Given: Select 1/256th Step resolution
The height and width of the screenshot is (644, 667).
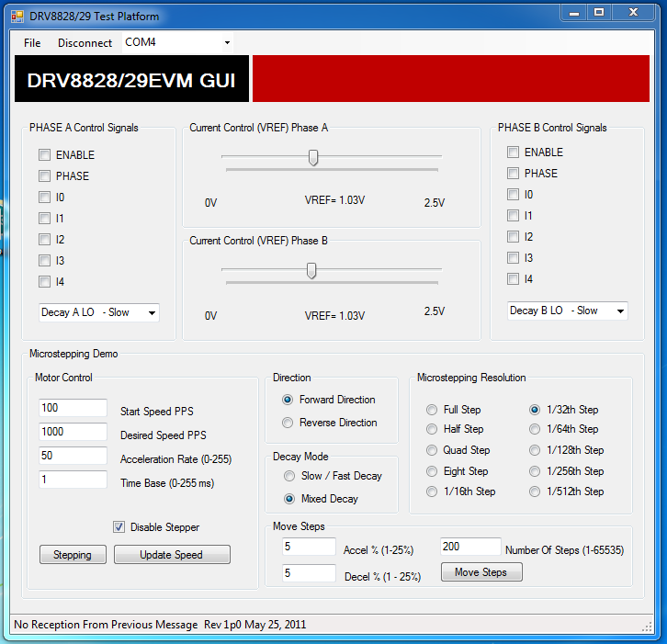Looking at the screenshot, I should (535, 471).
